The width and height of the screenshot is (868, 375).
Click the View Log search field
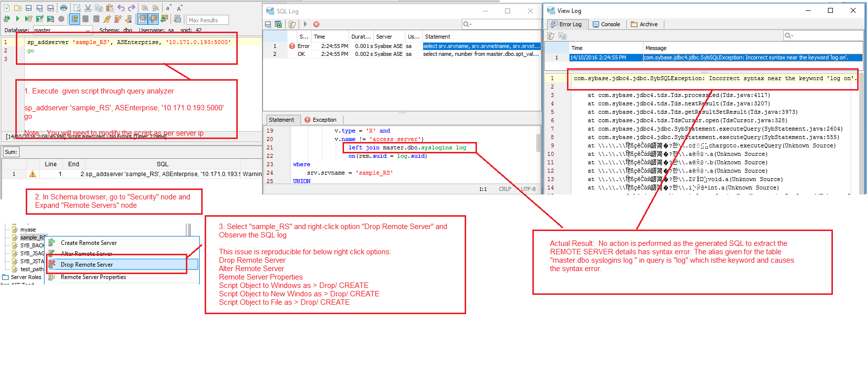823,36
